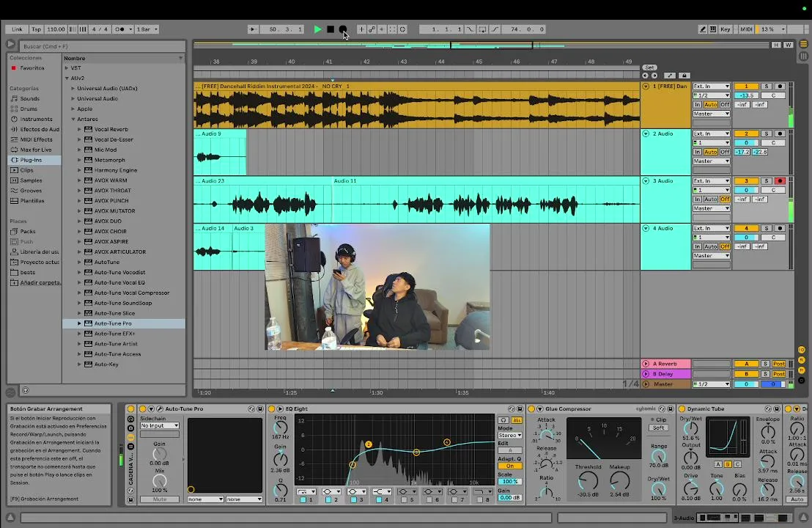Fold the 3 Audio track
The width and height of the screenshot is (812, 528).
pyautogui.click(x=646, y=181)
